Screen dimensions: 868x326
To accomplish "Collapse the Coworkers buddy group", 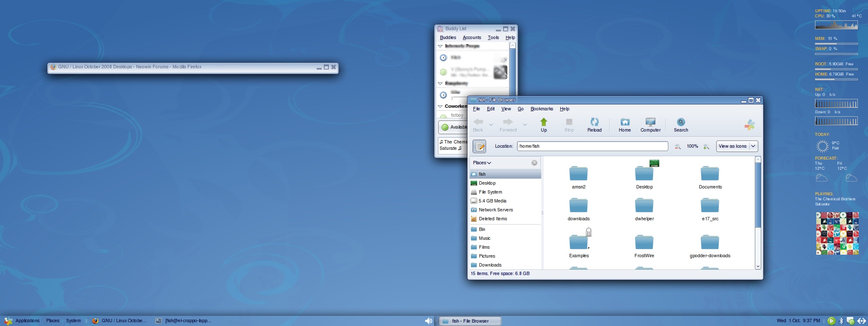I will (x=440, y=107).
